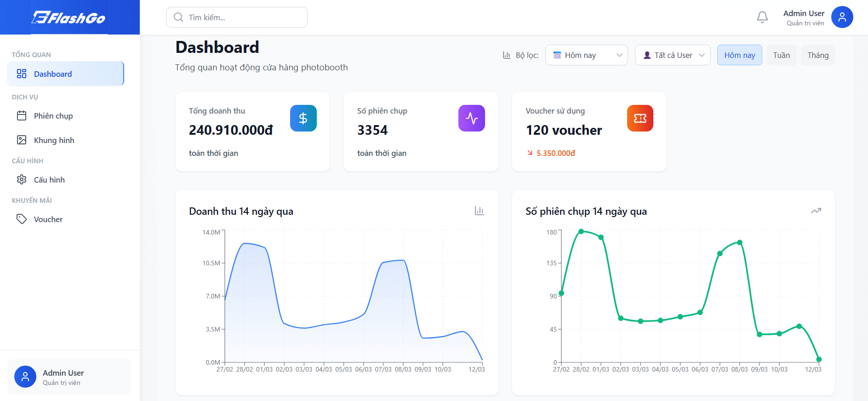This screenshot has height=401, width=868.
Task: Expand the Tất cả User dropdown
Action: tap(672, 55)
